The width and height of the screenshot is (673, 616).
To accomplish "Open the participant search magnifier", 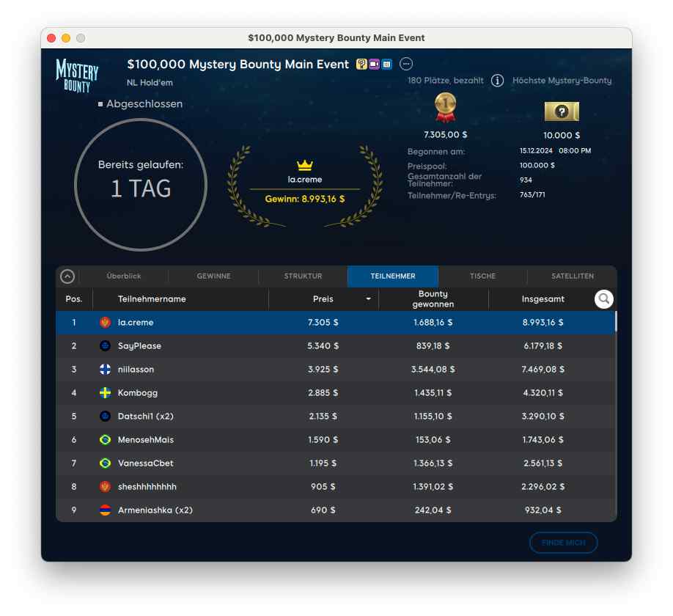I will (x=603, y=299).
